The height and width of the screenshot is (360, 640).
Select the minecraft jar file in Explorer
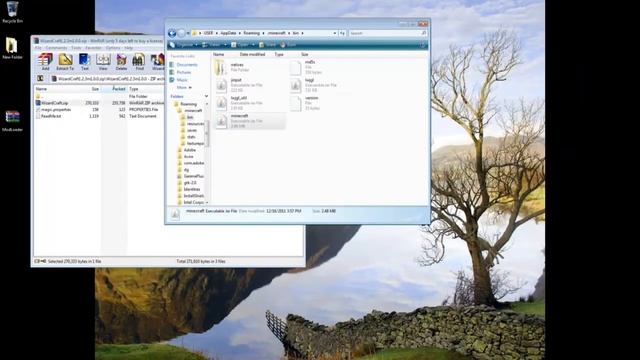click(250, 121)
